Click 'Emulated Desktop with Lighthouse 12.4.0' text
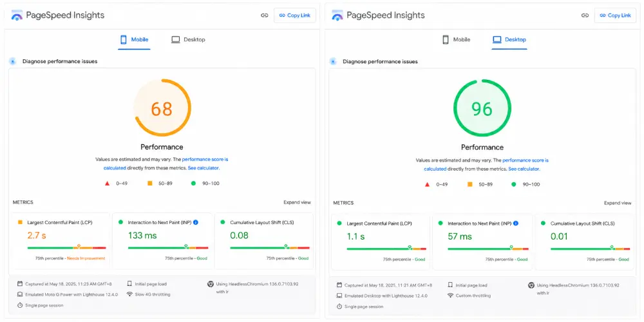644x322 pixels. pos(386,296)
